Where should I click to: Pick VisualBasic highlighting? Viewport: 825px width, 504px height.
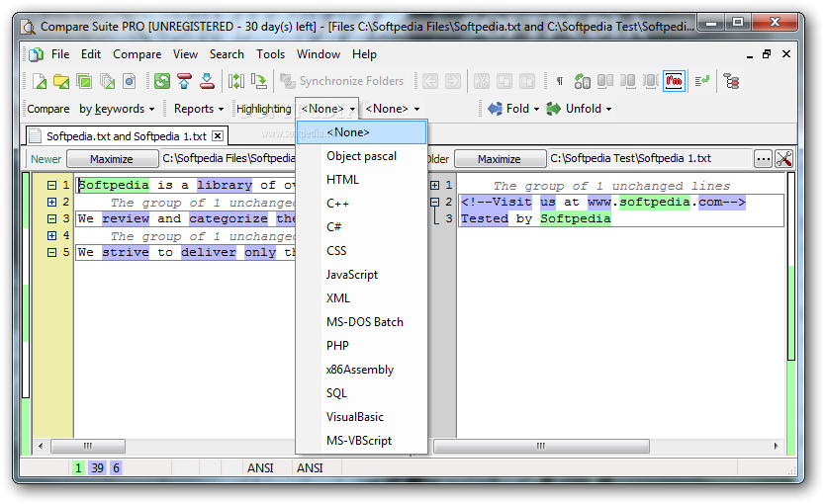coord(361,417)
